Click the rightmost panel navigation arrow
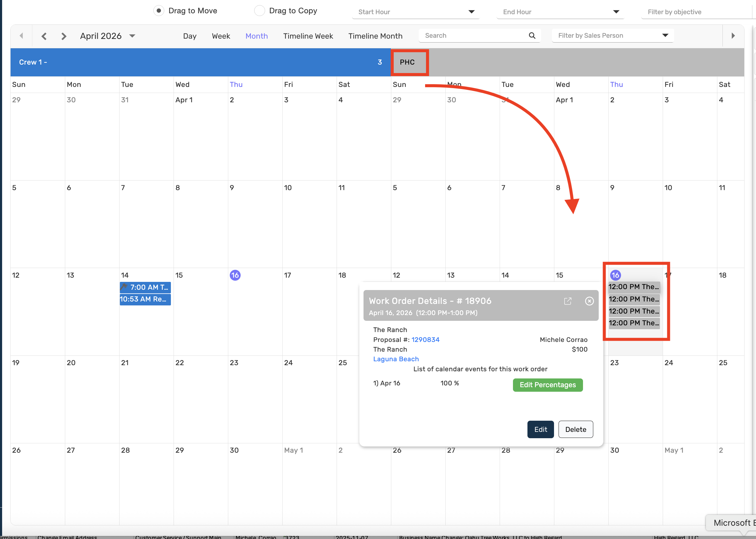 (733, 36)
